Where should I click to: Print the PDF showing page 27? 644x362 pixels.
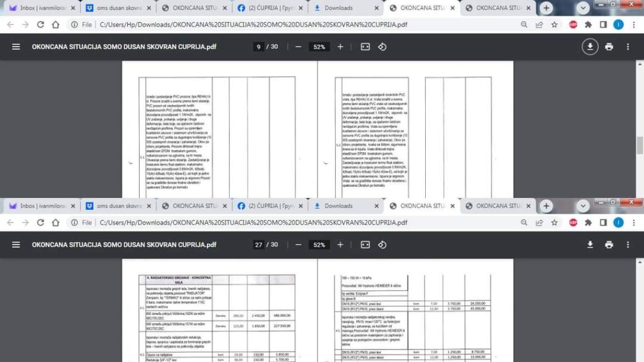tap(609, 244)
